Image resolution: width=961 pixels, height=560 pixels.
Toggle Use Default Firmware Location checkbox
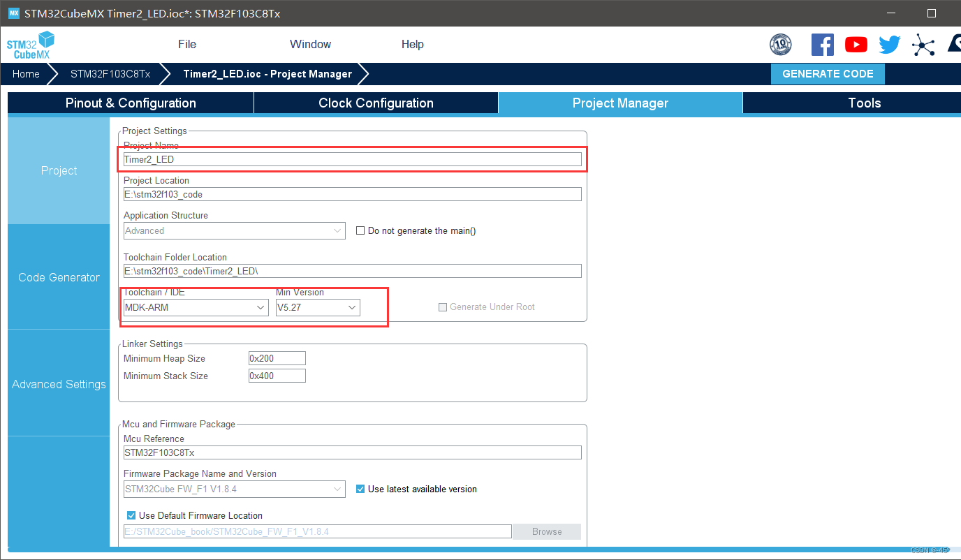[131, 515]
